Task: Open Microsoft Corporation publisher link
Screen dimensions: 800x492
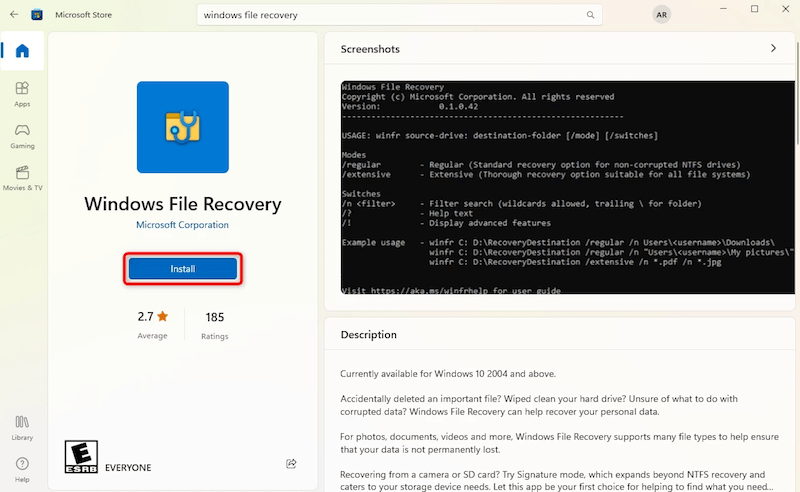Action: point(183,225)
